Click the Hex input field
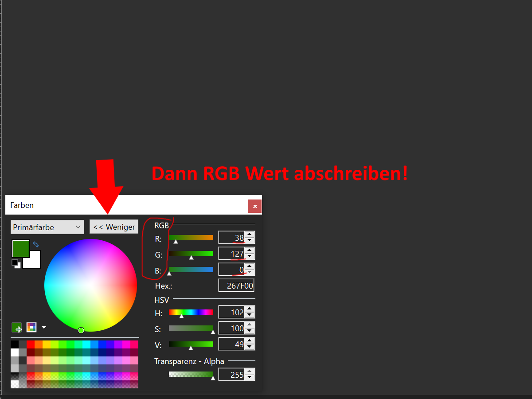This screenshot has width=532, height=399. tap(236, 286)
